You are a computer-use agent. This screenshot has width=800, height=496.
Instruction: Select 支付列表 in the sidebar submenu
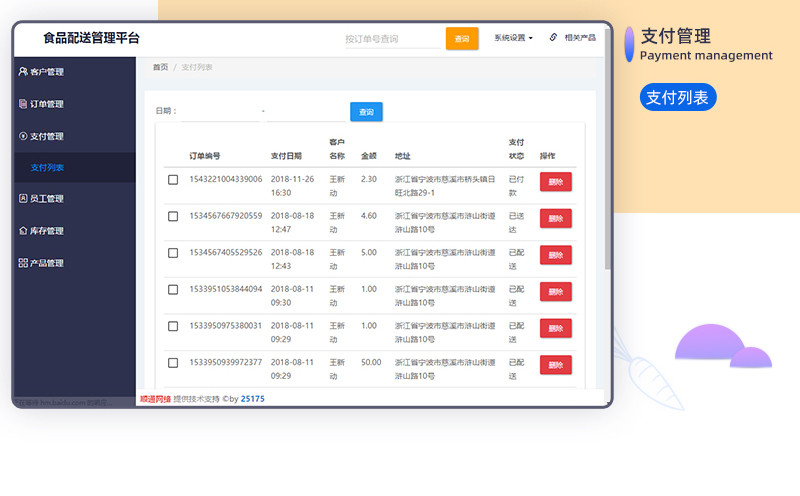tap(47, 168)
